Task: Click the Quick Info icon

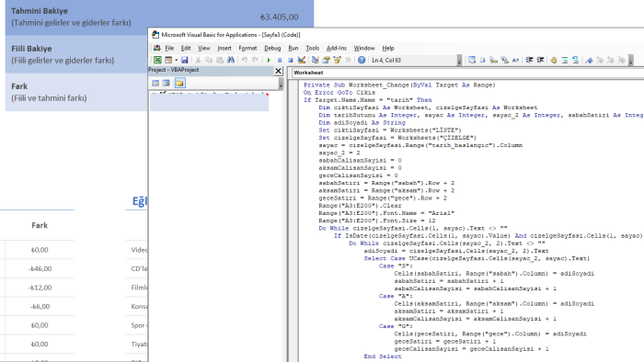Action: 494,60
